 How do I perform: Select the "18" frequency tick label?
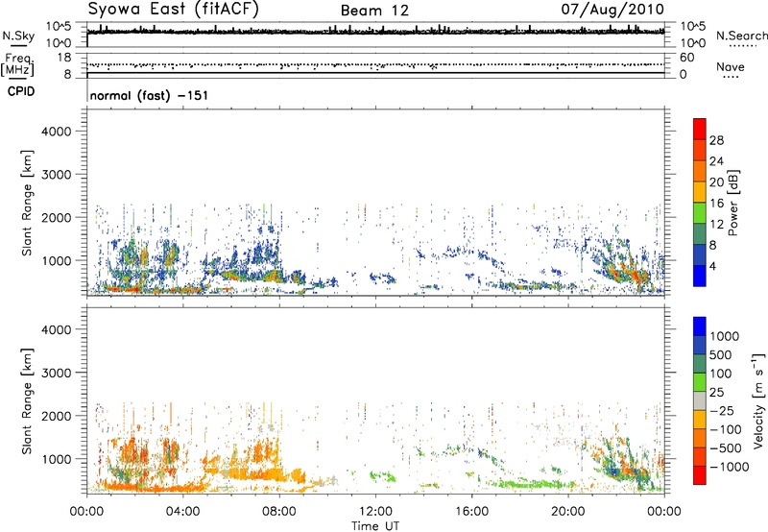tap(64, 58)
